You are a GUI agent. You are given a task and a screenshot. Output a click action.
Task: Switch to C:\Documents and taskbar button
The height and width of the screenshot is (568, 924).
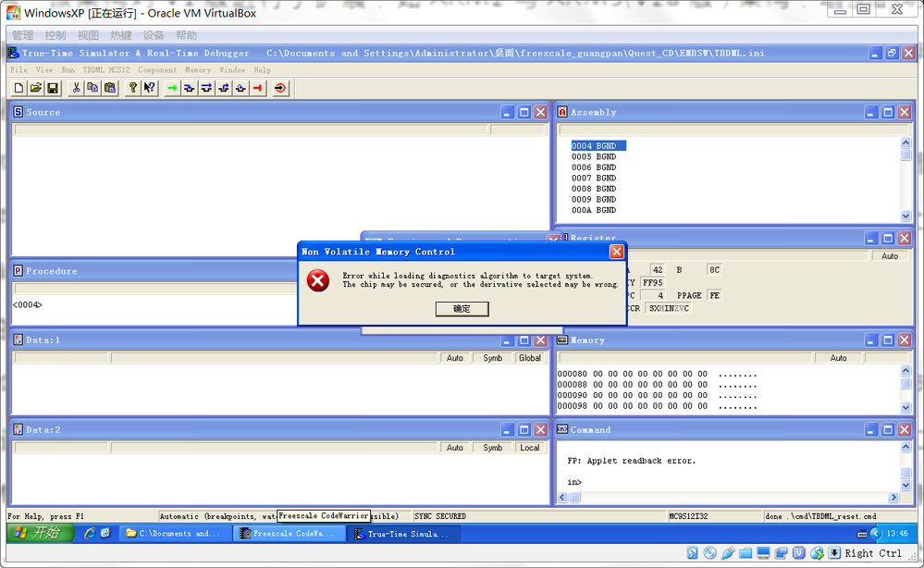click(175, 534)
